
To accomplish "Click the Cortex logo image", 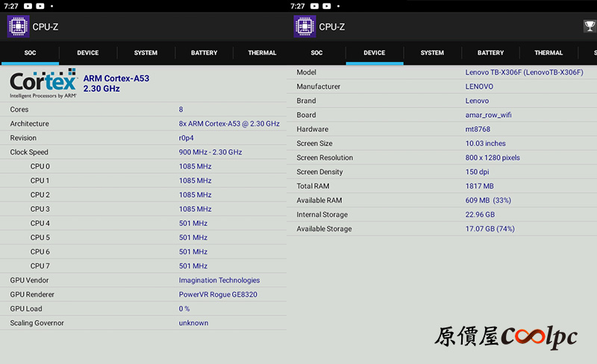I will click(x=43, y=84).
